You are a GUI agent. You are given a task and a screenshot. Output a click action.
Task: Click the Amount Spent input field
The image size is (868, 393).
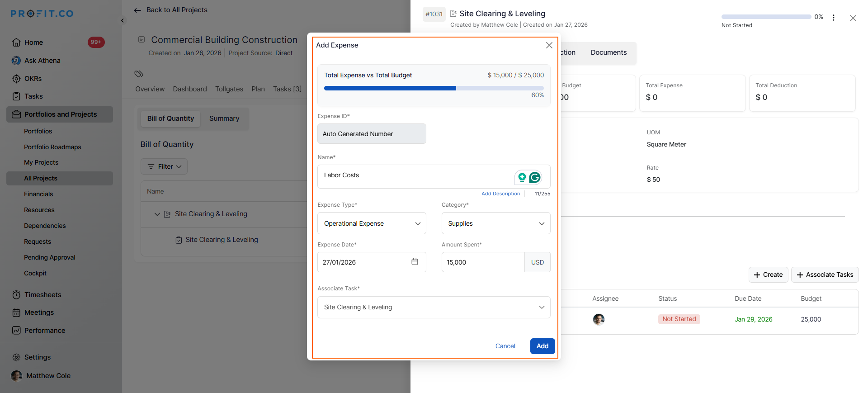(x=482, y=262)
